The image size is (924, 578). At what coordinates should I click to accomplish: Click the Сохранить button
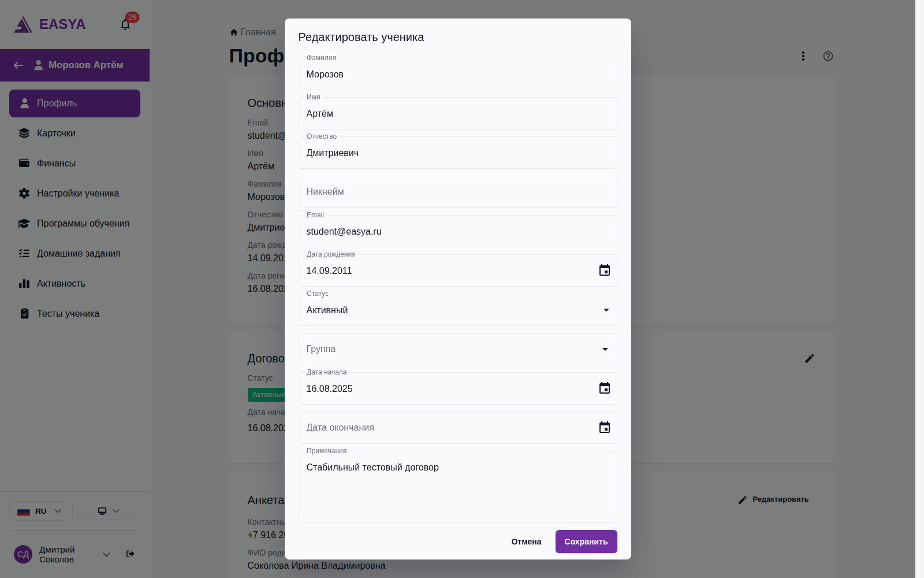pos(586,542)
